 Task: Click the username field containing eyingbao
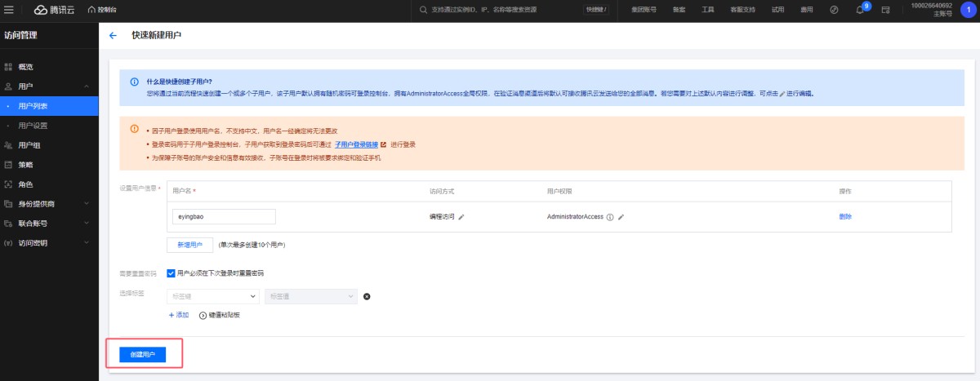(x=224, y=217)
